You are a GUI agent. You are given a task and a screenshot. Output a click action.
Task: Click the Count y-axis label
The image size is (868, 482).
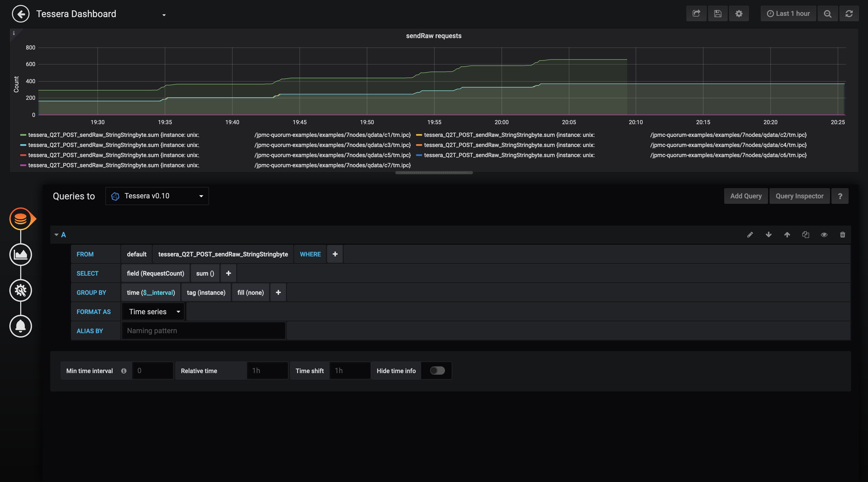point(16,84)
